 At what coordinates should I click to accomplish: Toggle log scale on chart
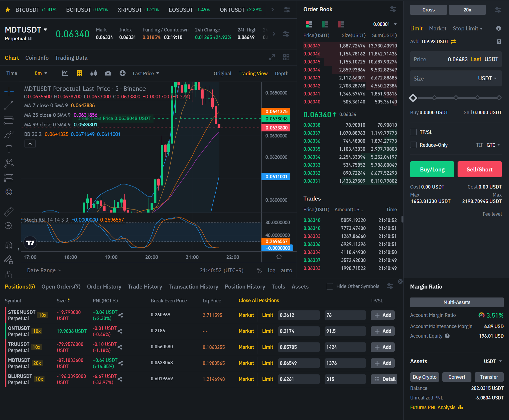coord(272,270)
